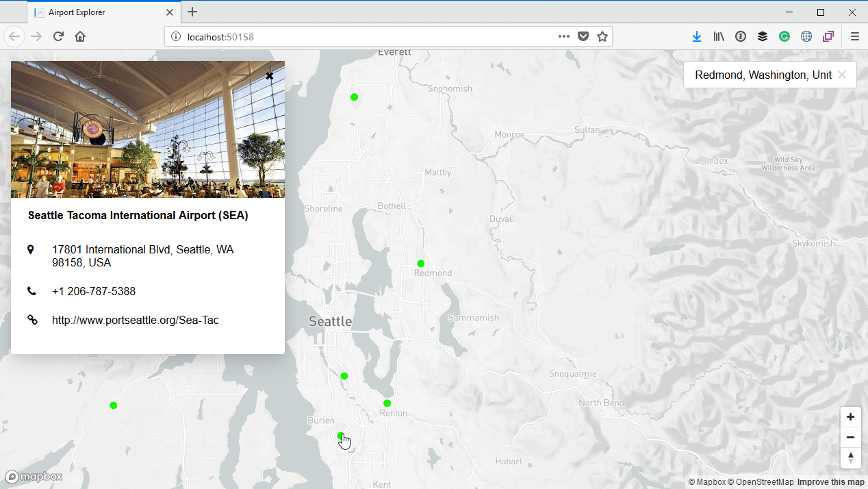Screen dimensions: 868x489
Task: Reload the current page
Action: click(x=58, y=36)
